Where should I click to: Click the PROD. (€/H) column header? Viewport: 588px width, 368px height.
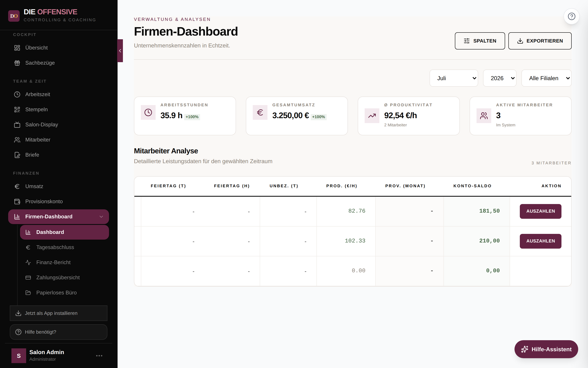pyautogui.click(x=342, y=186)
